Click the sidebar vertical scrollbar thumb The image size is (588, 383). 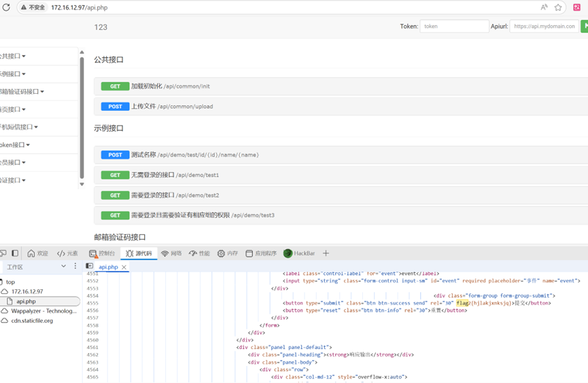[82, 117]
